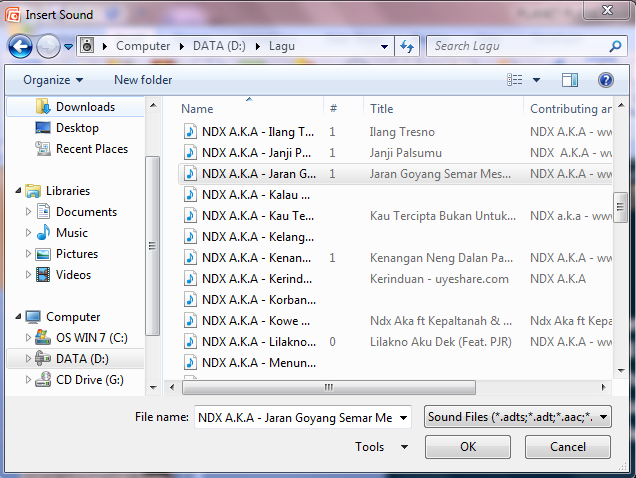
Task: Expand the Documents library node
Action: 28,211
